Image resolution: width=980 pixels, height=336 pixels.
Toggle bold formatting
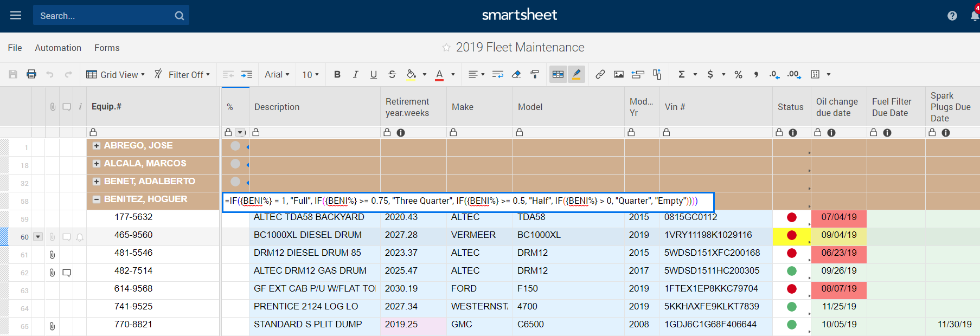337,74
